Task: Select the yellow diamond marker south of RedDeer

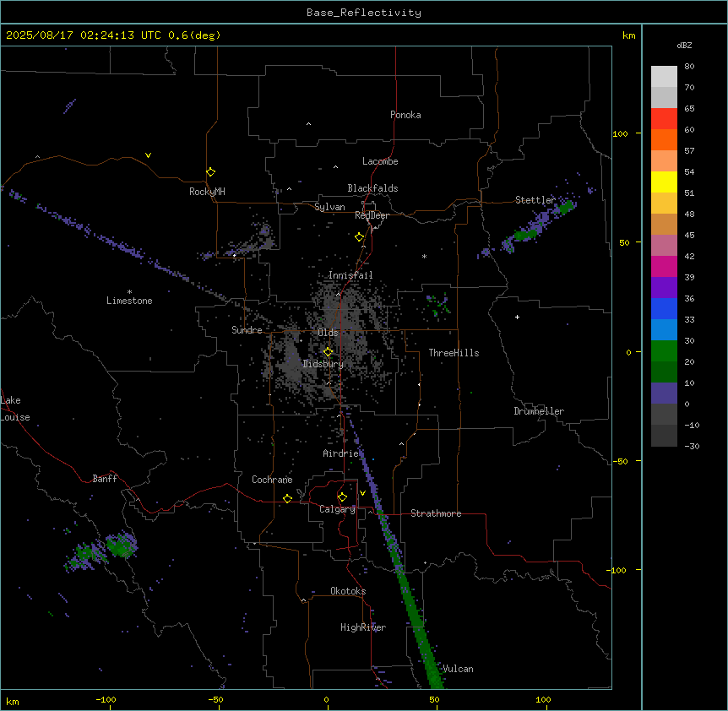Action: (359, 237)
